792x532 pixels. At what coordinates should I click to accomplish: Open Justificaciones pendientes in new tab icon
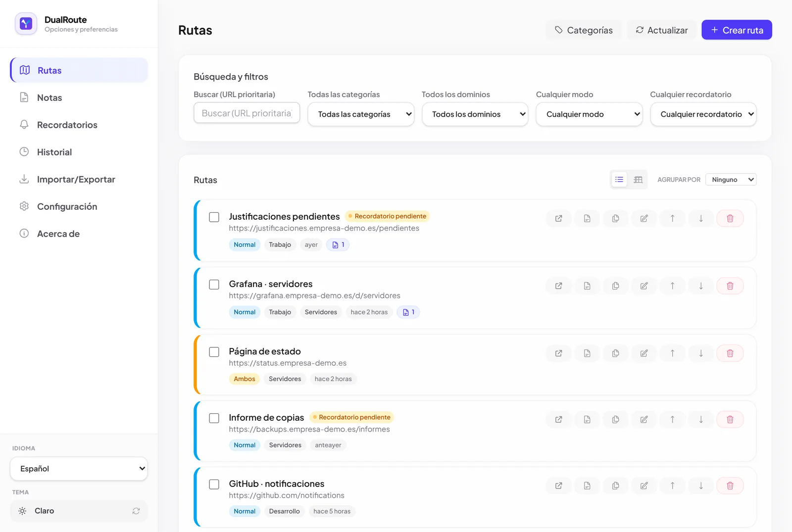click(558, 218)
